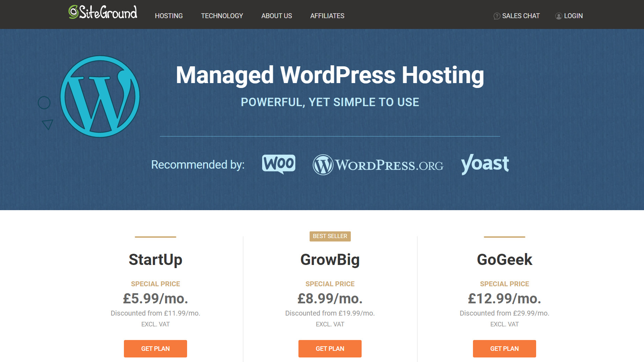The width and height of the screenshot is (644, 362).
Task: Select the StartUp plan title
Action: (155, 260)
